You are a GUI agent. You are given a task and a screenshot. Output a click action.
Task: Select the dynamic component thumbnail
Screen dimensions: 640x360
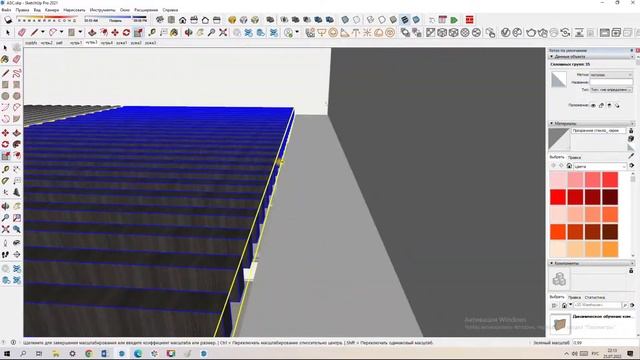click(x=560, y=324)
